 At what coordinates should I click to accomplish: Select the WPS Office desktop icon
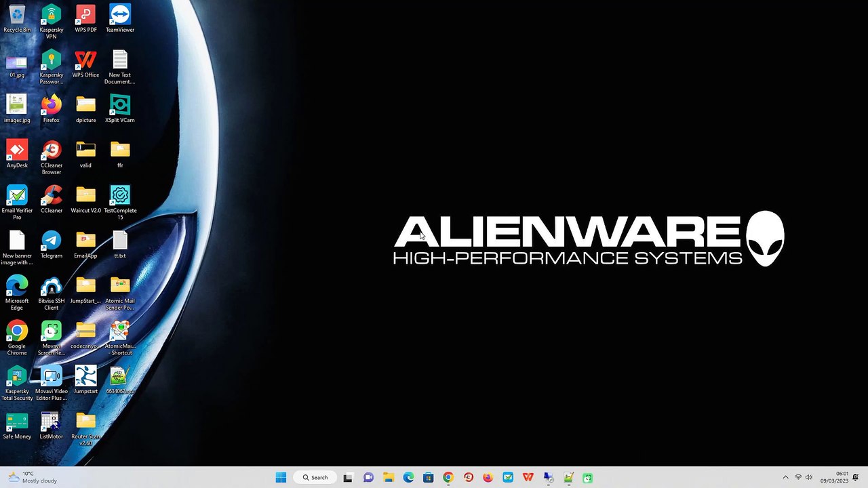(85, 64)
